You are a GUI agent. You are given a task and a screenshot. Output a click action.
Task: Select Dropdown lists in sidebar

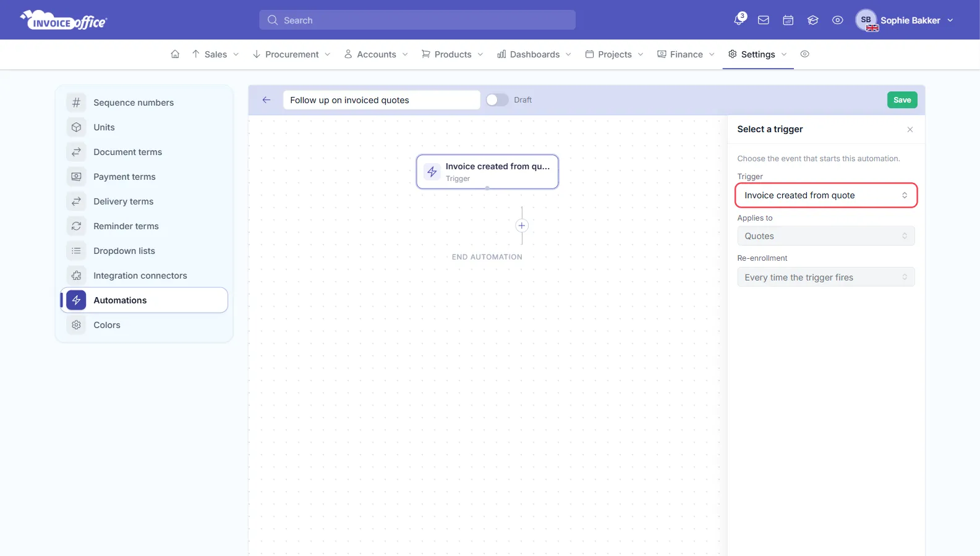(144, 250)
